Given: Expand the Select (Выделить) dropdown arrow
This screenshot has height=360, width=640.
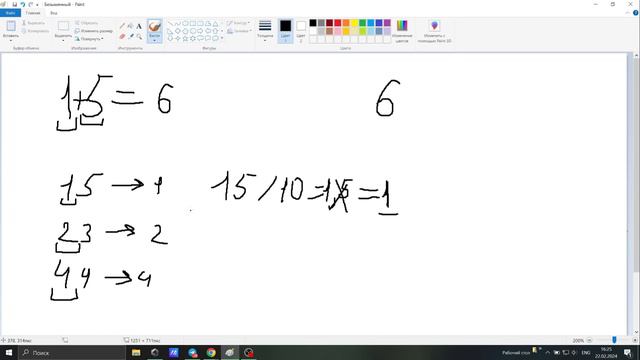Looking at the screenshot, I should click(63, 40).
